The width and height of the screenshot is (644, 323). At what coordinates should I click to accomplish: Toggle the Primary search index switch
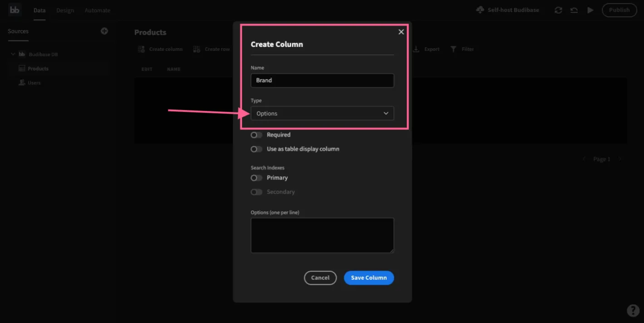pyautogui.click(x=256, y=178)
